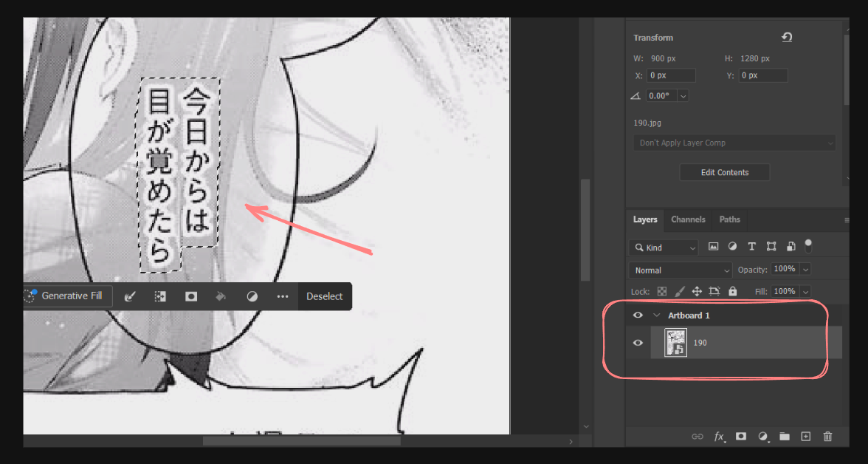Screen dimensions: 868x464
Task: Click the Generative Fill button
Action: pyautogui.click(x=68, y=296)
